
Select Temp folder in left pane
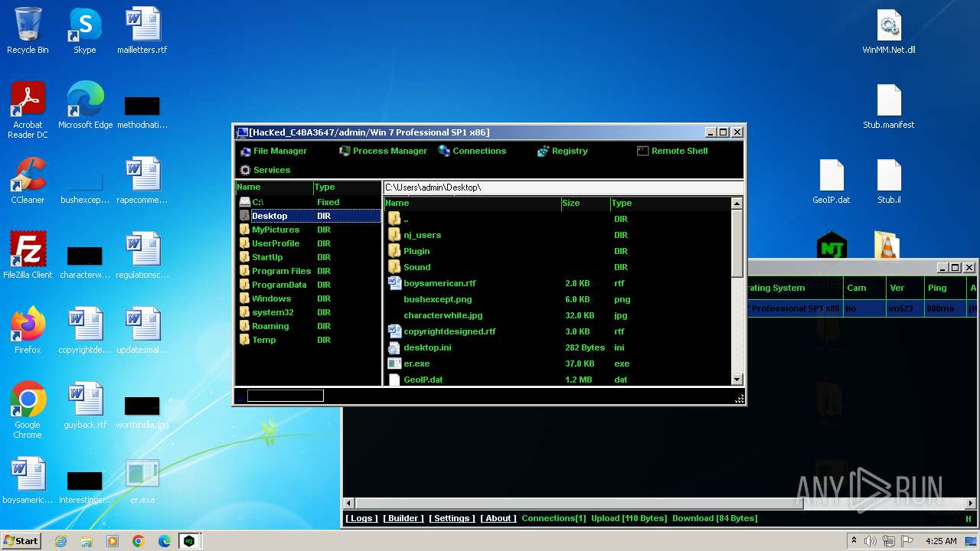[x=308, y=340]
